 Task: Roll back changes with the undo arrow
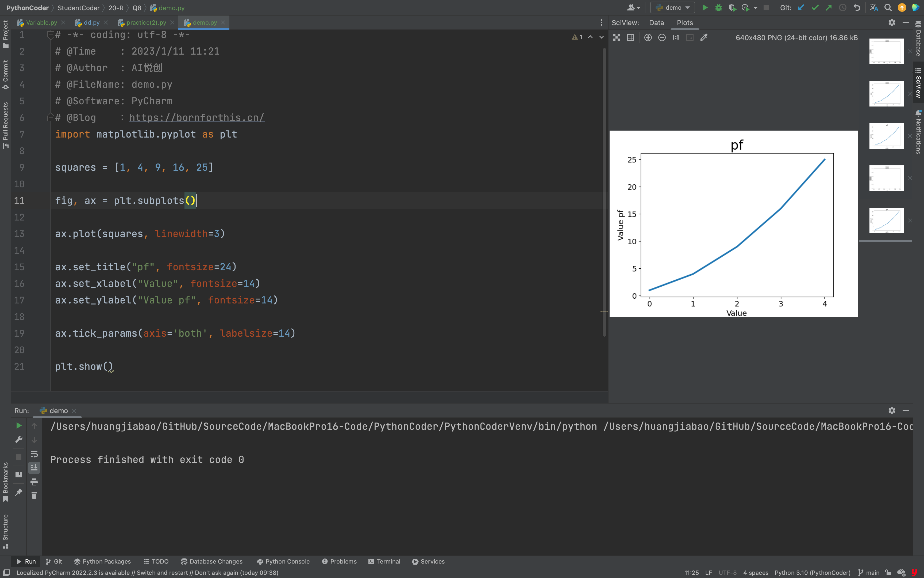pos(857,8)
